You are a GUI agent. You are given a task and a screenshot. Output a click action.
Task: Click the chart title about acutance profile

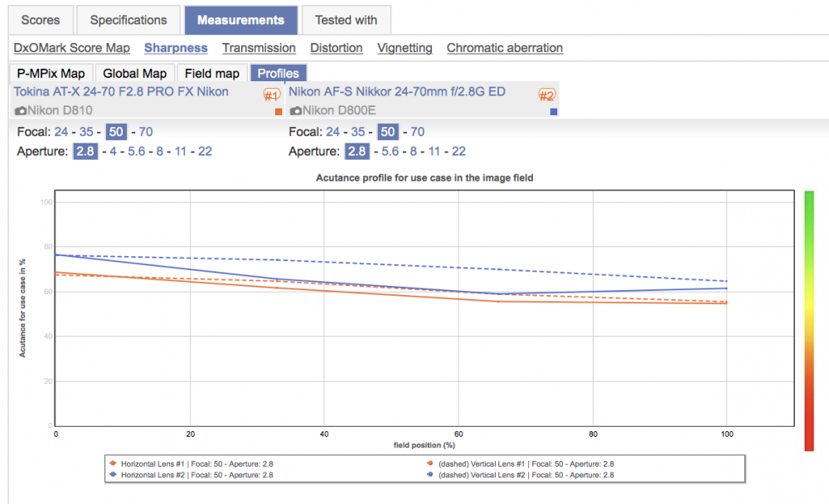[424, 177]
